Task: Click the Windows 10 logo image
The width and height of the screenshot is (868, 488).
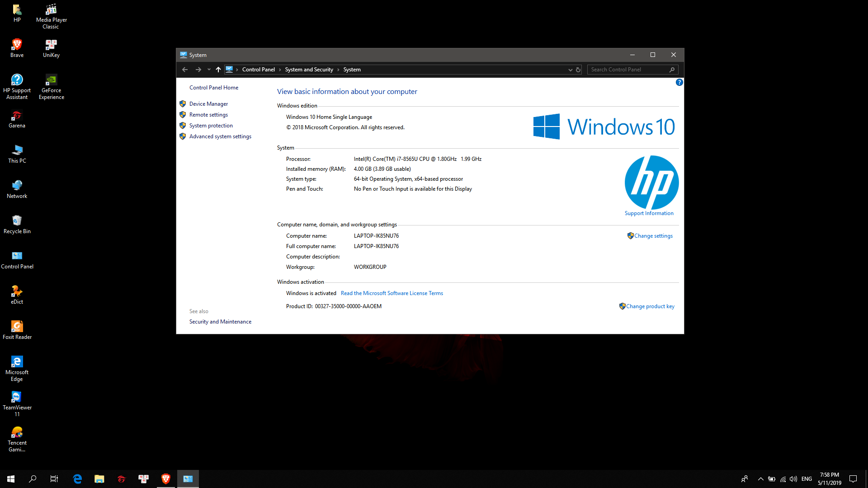Action: click(x=604, y=127)
